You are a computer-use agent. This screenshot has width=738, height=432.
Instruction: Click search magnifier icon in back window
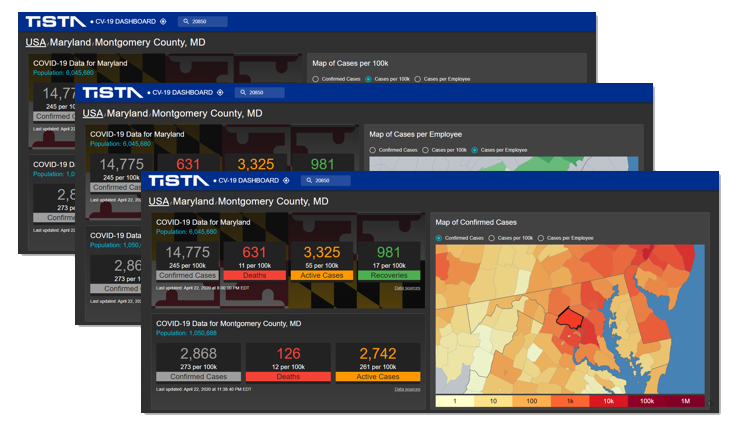click(186, 22)
